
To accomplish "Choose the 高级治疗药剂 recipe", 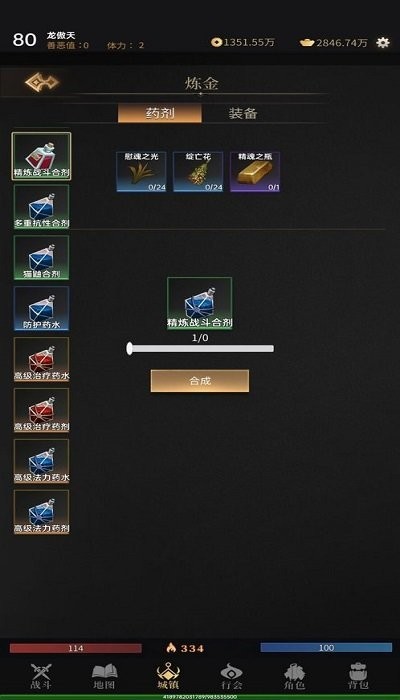I will (x=41, y=410).
